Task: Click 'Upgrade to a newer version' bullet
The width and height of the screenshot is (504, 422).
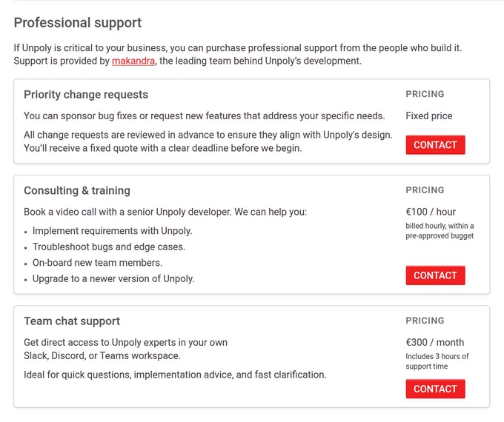Action: click(x=113, y=278)
